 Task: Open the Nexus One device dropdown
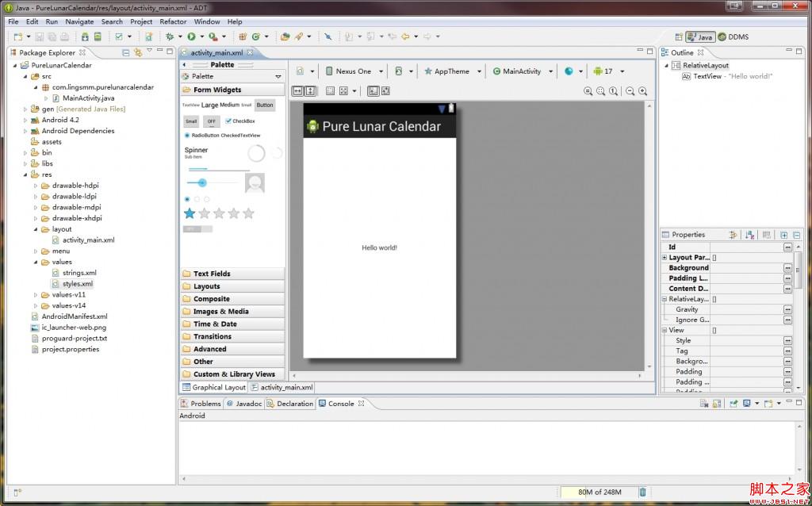point(354,71)
